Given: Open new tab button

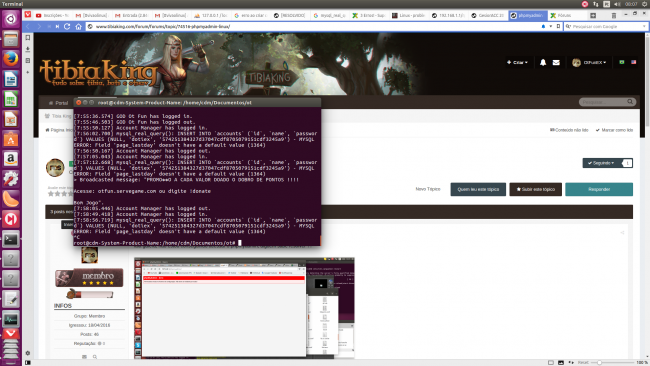Looking at the screenshot, I should click(x=593, y=15).
